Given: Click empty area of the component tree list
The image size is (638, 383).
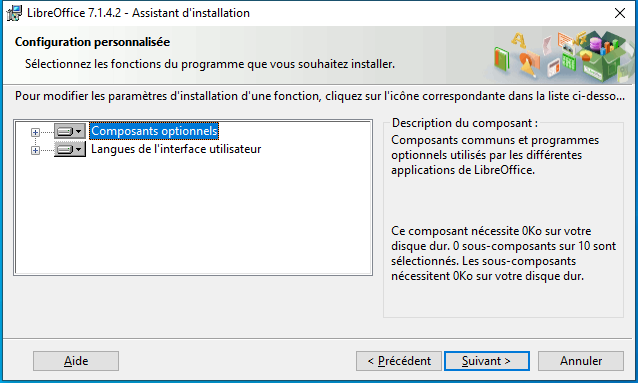Looking at the screenshot, I should click(193, 216).
